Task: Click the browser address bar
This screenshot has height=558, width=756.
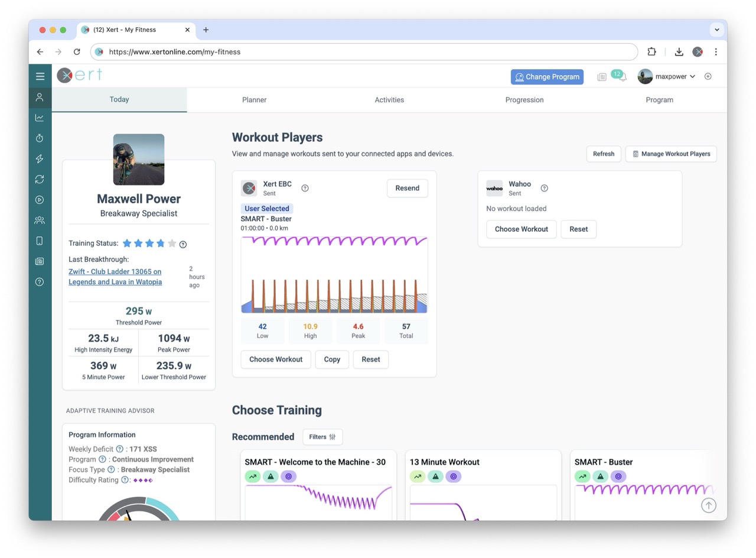Action: coord(363,52)
